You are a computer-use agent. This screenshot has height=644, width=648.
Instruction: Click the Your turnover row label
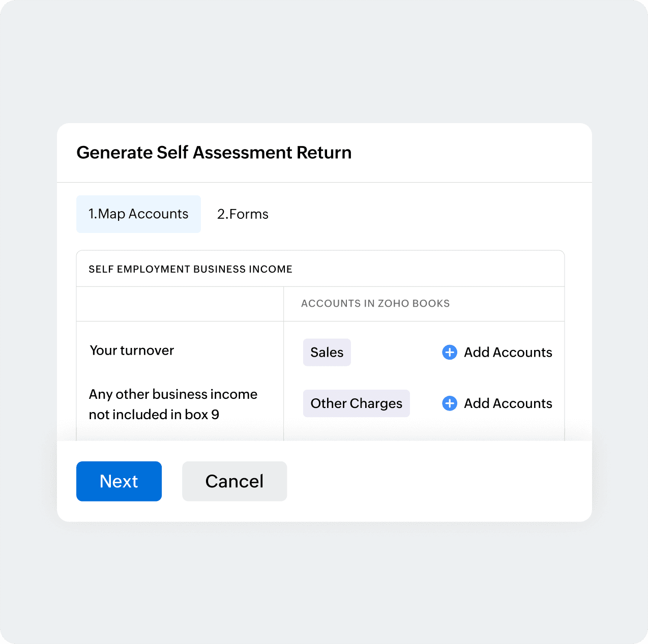(x=132, y=350)
